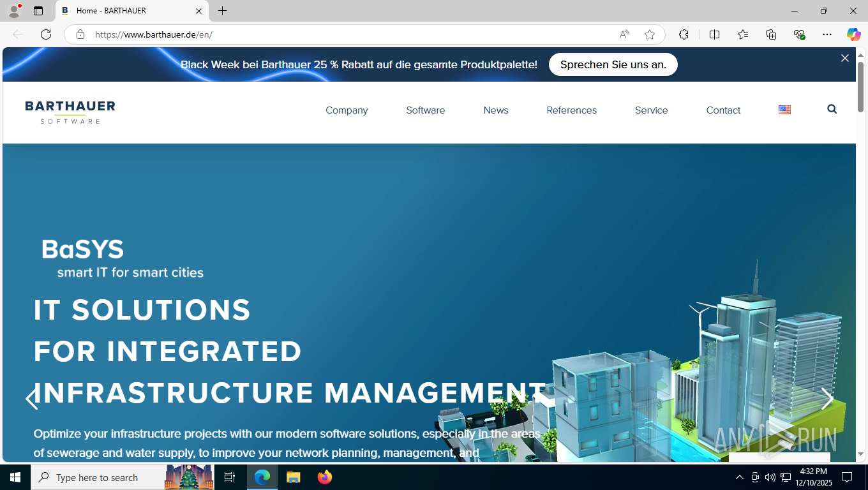Reload the Barthauer page
Screen dimensions: 868x490
point(46,34)
